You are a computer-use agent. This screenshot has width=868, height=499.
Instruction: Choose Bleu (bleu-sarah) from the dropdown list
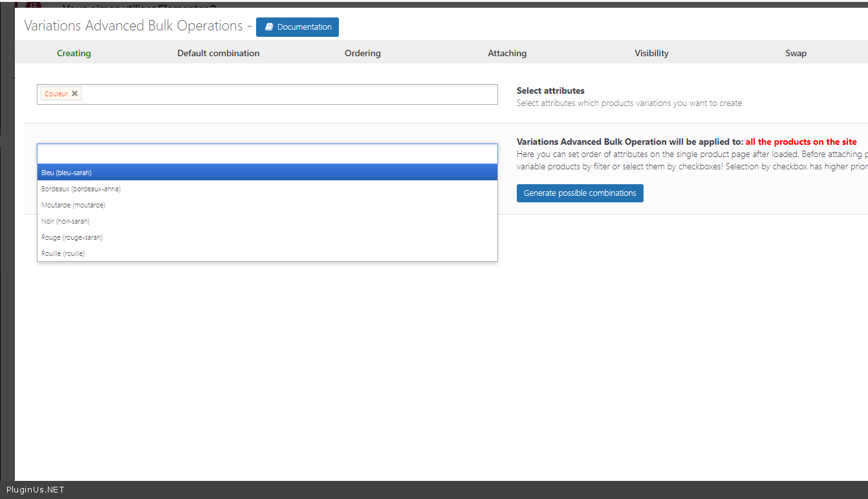(x=67, y=173)
